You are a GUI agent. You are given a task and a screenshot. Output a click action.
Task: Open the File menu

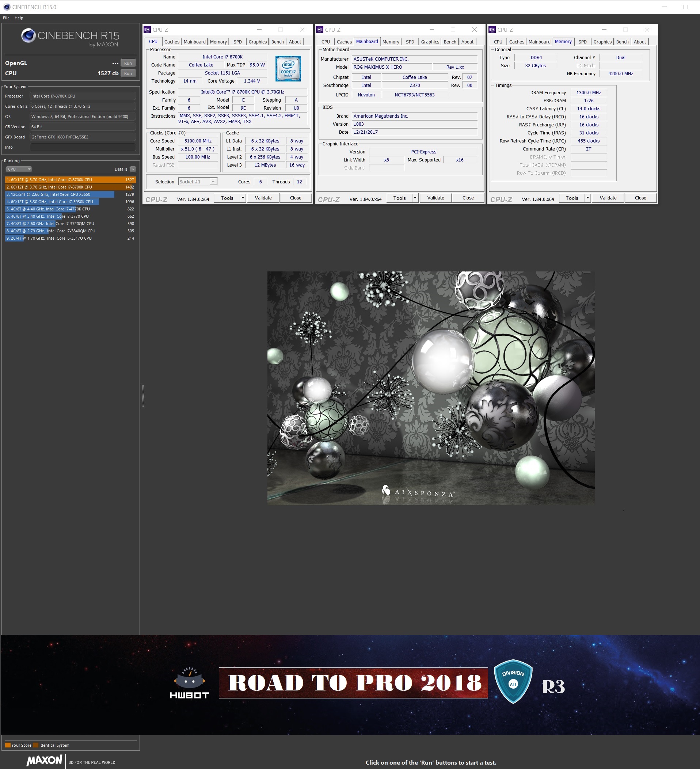point(6,18)
